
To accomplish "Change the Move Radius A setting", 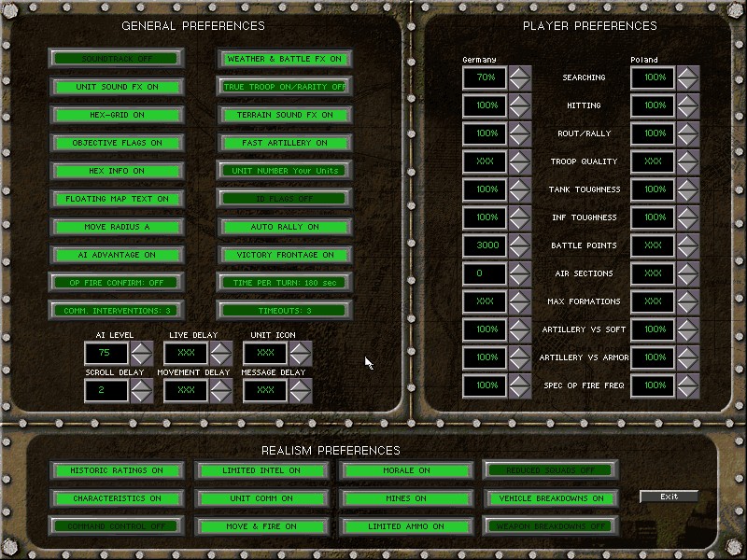I will click(116, 227).
